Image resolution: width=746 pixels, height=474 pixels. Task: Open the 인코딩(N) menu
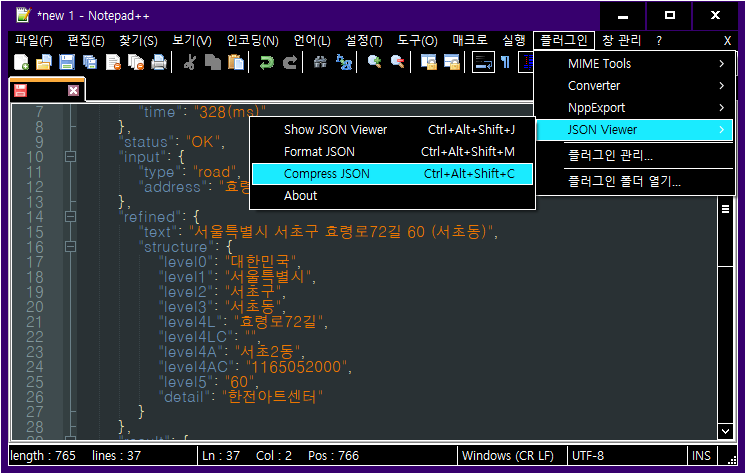252,40
